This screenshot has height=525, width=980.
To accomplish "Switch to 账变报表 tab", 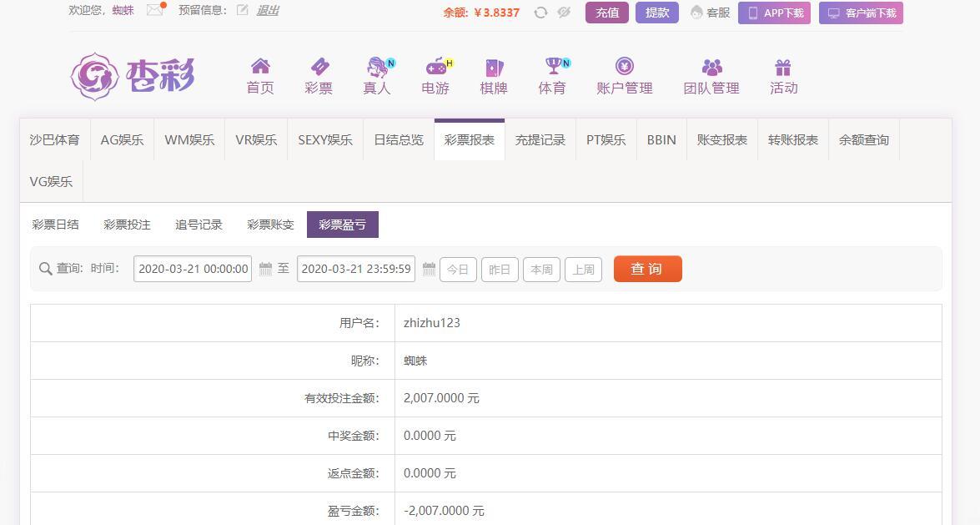I will [722, 139].
